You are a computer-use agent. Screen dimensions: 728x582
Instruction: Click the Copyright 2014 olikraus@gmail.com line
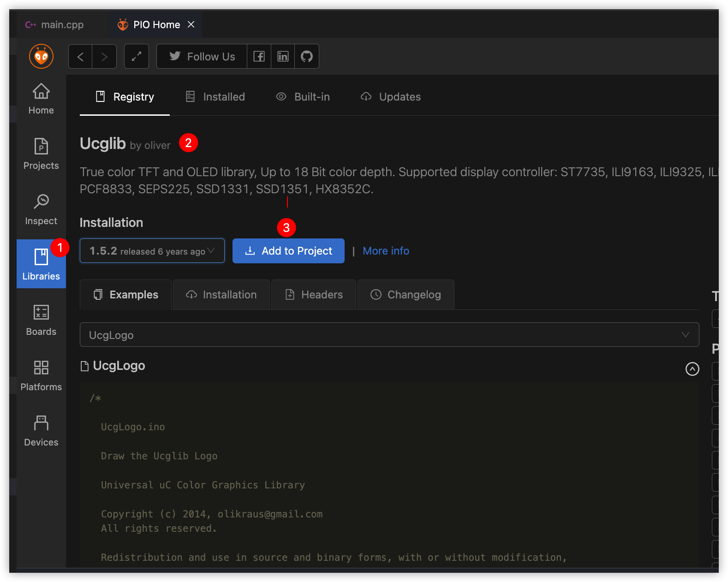pyautogui.click(x=212, y=514)
